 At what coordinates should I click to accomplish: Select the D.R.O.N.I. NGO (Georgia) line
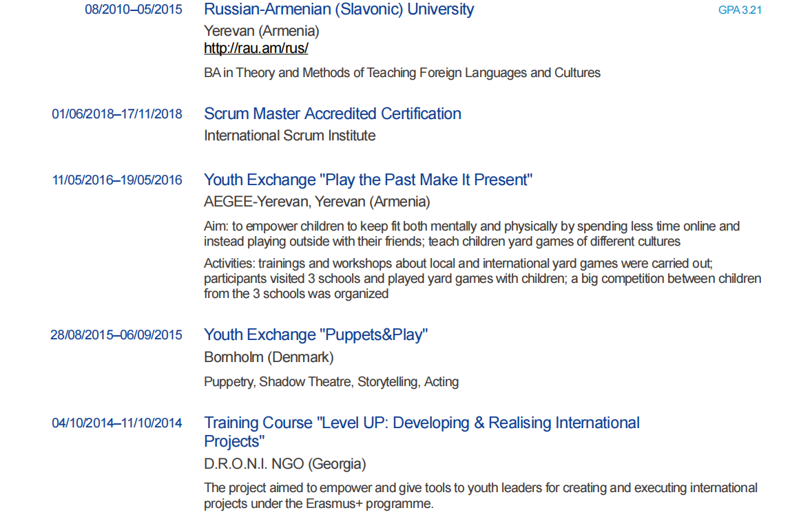(x=285, y=464)
